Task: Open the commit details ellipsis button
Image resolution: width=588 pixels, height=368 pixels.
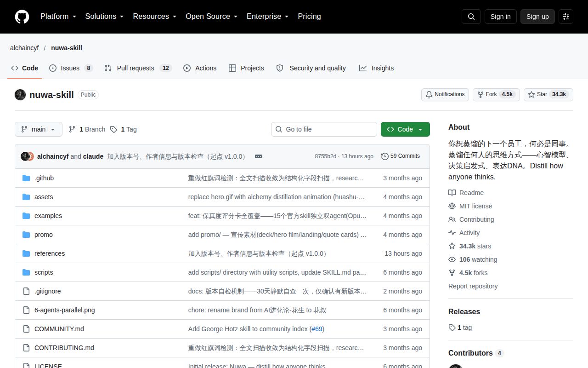Action: coord(259,156)
